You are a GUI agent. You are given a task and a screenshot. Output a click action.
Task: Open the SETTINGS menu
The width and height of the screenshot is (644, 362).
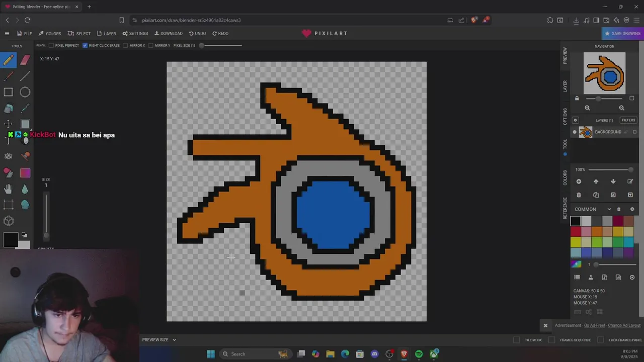coord(135,34)
